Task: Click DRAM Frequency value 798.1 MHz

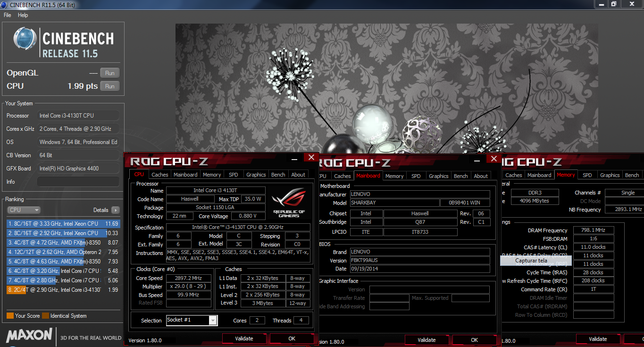Action: pos(594,230)
